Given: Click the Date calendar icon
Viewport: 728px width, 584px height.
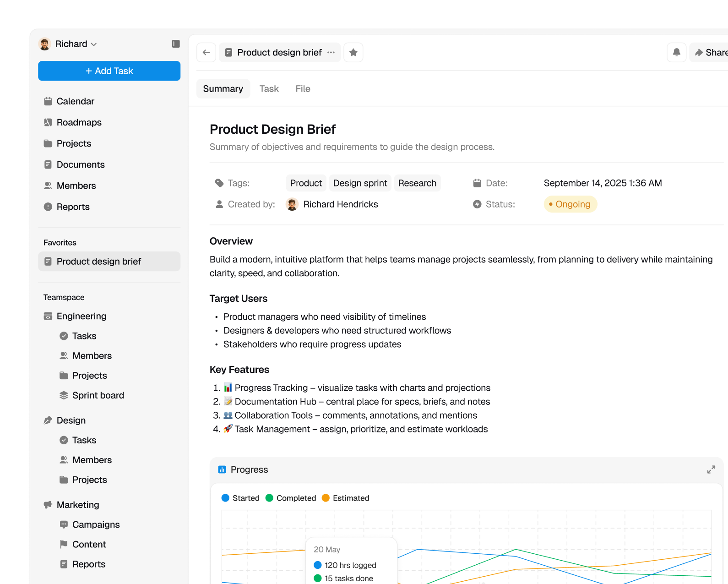Looking at the screenshot, I should (x=477, y=183).
